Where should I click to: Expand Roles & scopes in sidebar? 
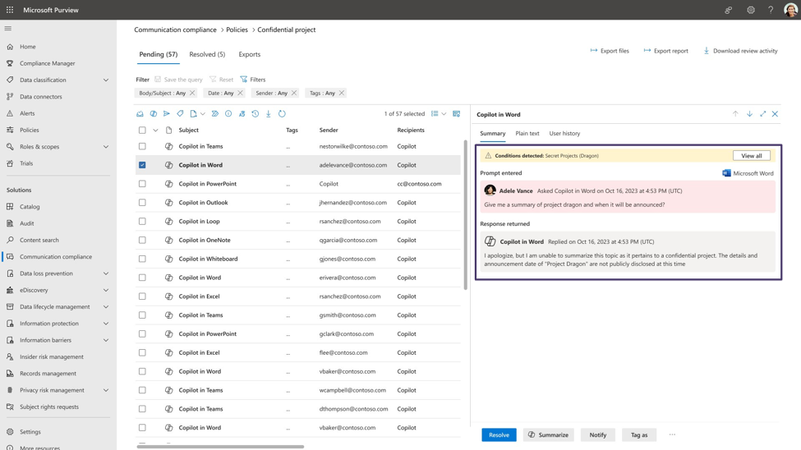(106, 147)
